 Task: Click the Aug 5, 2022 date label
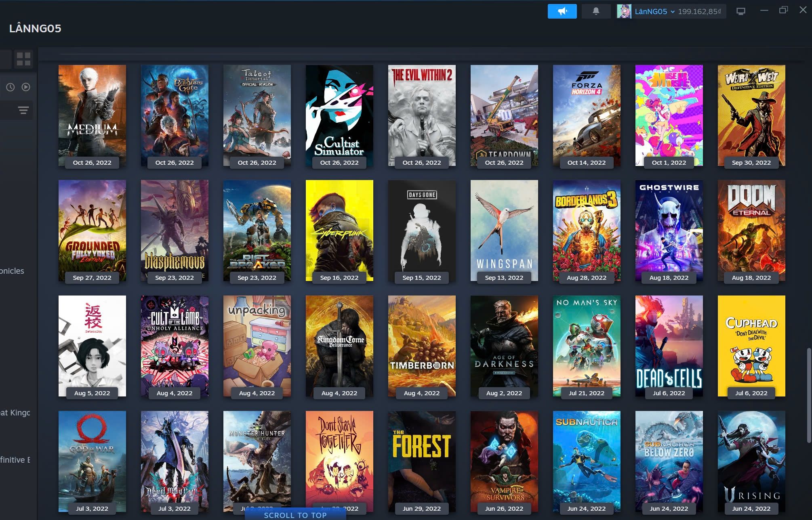tap(92, 393)
